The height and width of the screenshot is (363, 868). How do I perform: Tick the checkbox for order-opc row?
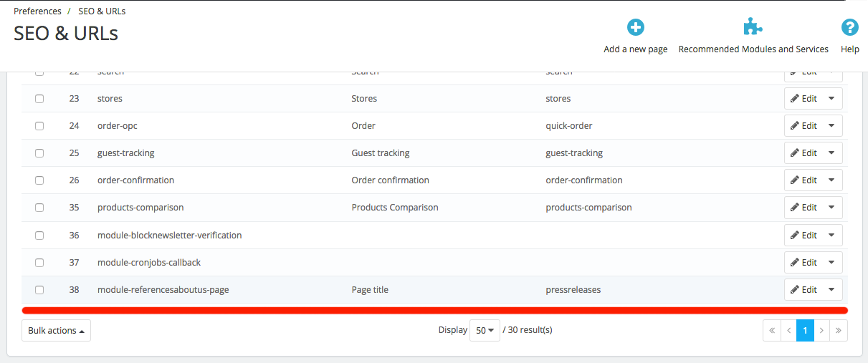39,126
